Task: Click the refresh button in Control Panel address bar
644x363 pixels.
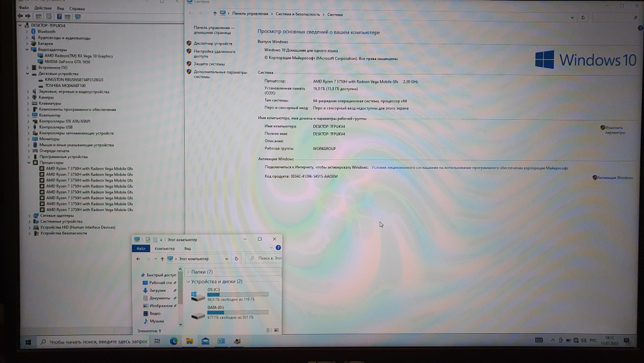Action: (x=583, y=17)
